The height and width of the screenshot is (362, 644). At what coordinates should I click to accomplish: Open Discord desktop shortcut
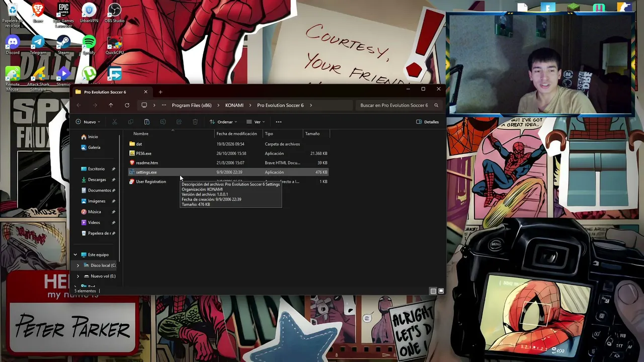pos(13,45)
